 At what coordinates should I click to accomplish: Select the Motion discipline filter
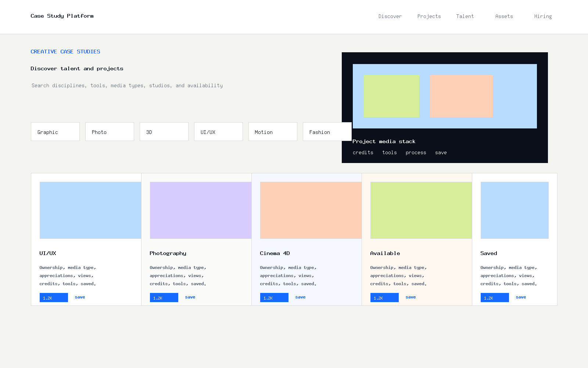coord(273,132)
